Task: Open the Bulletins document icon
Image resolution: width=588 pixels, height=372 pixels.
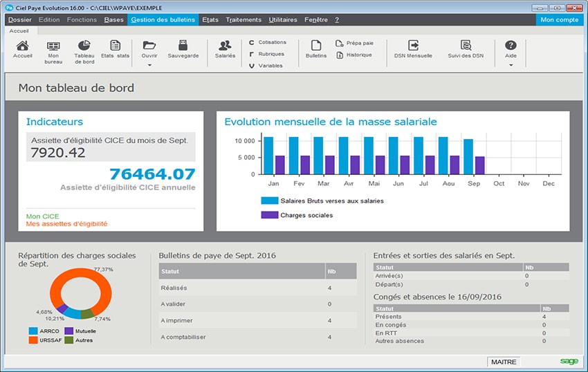Action: tap(316, 46)
